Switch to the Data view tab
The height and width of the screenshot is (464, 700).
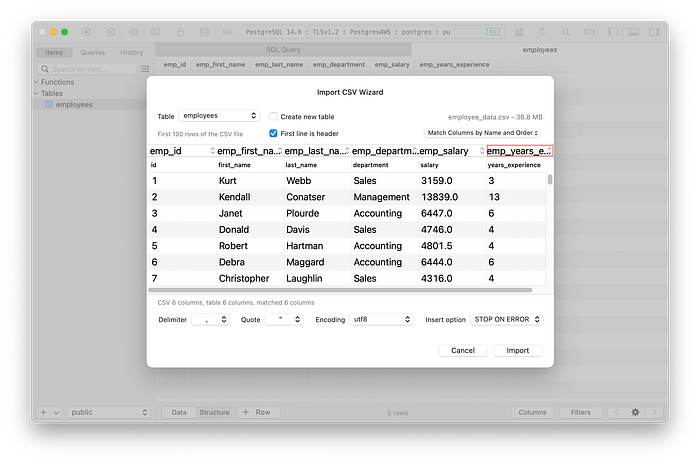click(179, 412)
